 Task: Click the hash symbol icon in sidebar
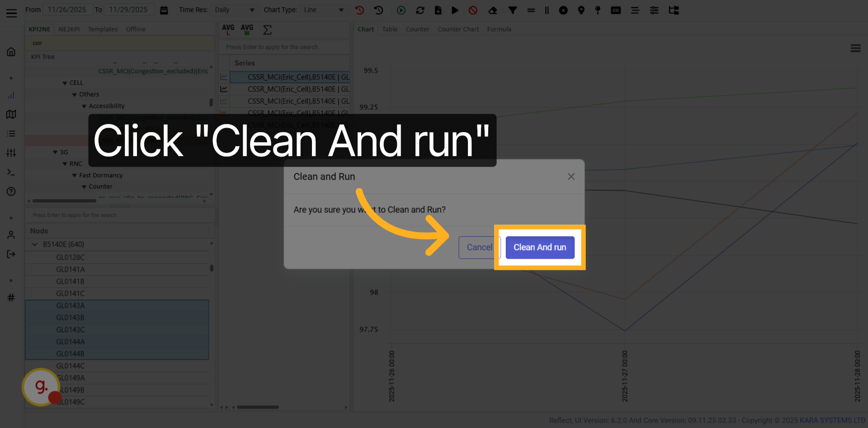pyautogui.click(x=11, y=297)
